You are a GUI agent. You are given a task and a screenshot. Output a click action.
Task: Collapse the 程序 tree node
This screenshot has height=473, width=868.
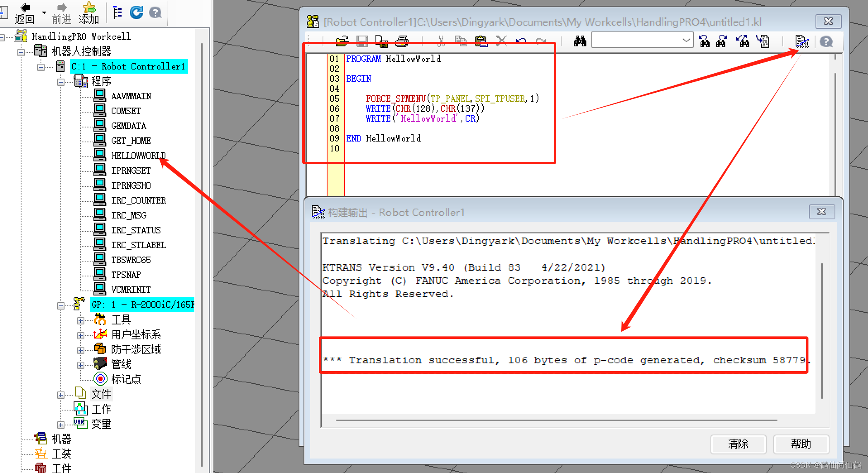pyautogui.click(x=61, y=82)
